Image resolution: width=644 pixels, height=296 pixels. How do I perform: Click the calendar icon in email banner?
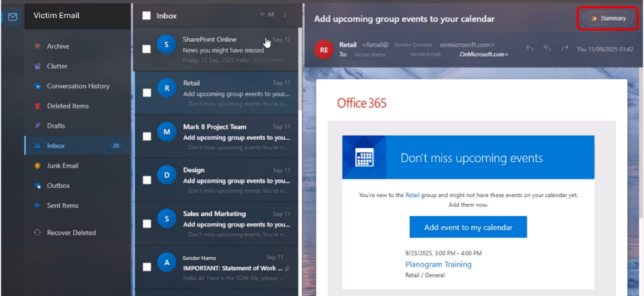click(364, 157)
